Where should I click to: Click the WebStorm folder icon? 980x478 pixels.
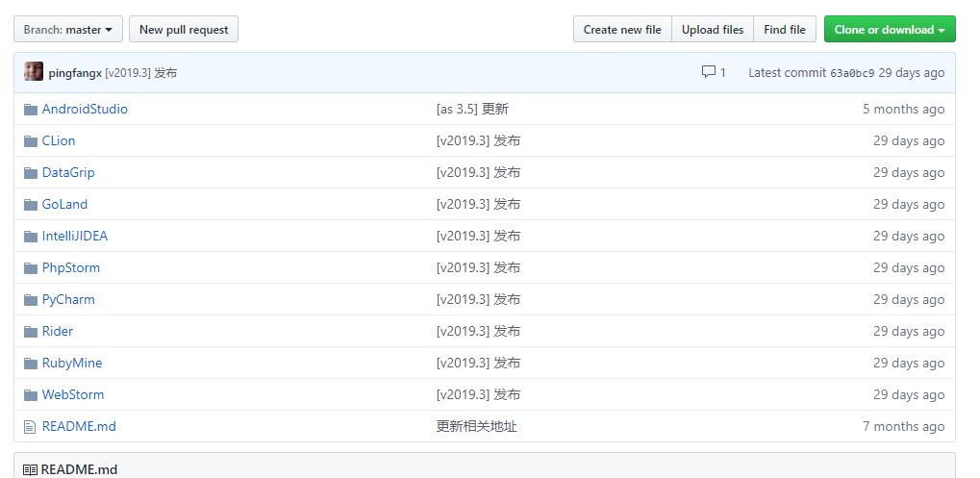point(31,395)
